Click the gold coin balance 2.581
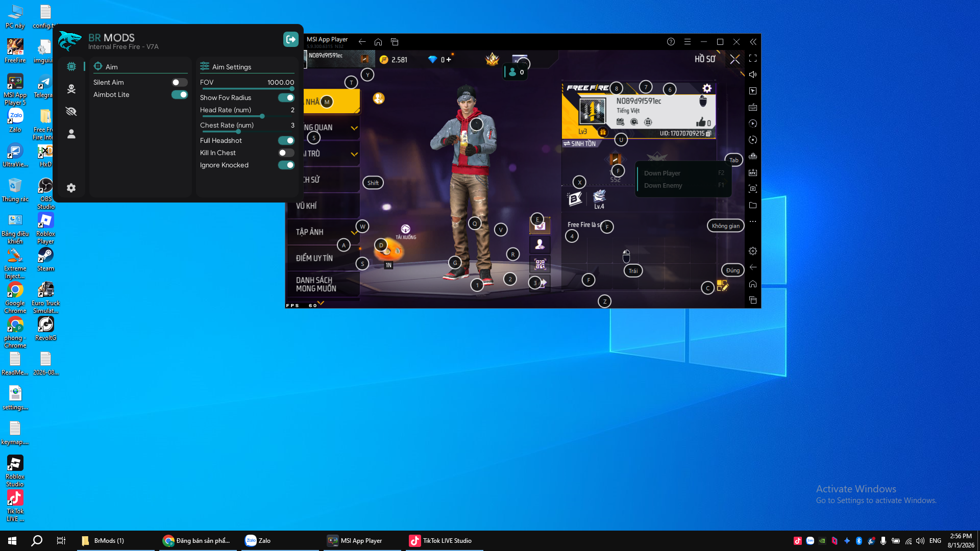The height and width of the screenshot is (551, 980). [x=394, y=60]
